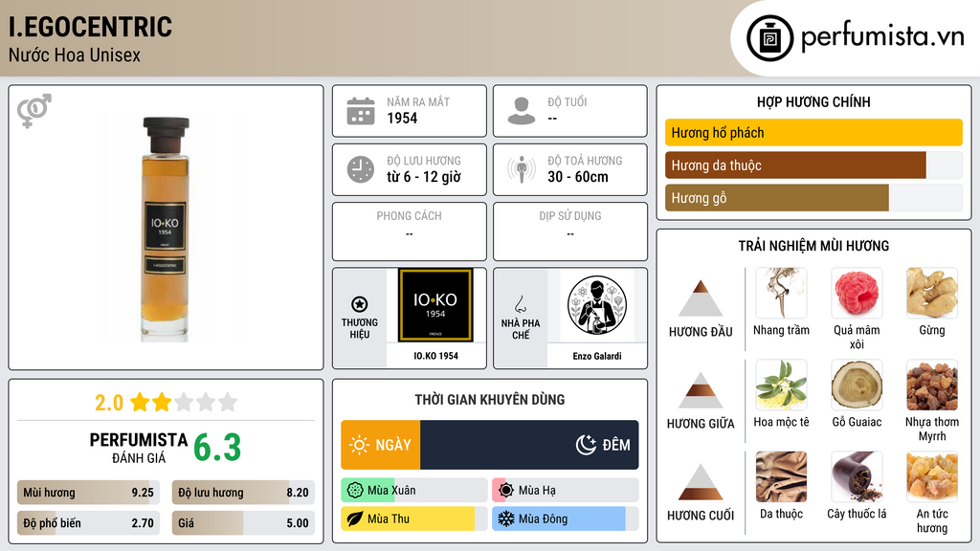This screenshot has height=551, width=980.
Task: Click the I.Egocentric bottle image
Action: pyautogui.click(x=165, y=228)
